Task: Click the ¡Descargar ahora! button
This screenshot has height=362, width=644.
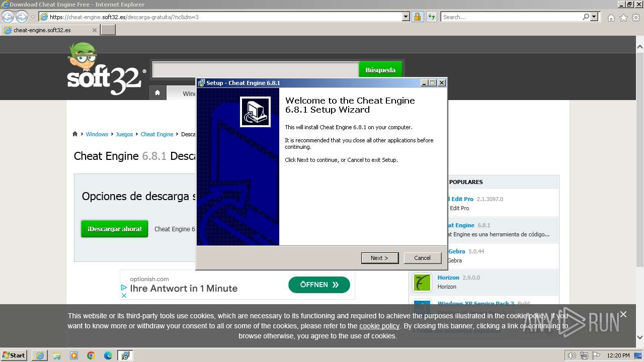Action: tap(115, 229)
